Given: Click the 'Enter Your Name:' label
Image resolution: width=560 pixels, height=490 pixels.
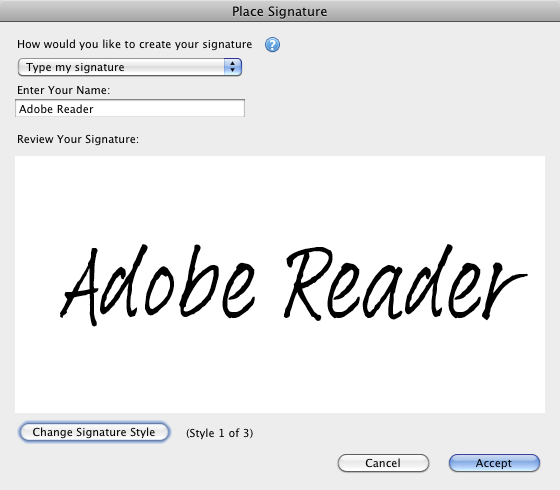Looking at the screenshot, I should [64, 90].
